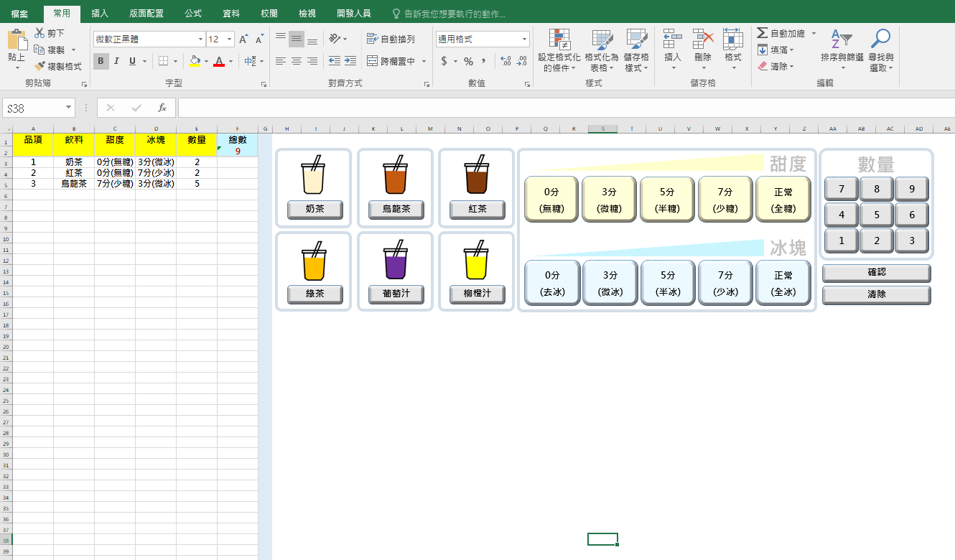Align text right
Image resolution: width=955 pixels, height=560 pixels.
(x=312, y=61)
